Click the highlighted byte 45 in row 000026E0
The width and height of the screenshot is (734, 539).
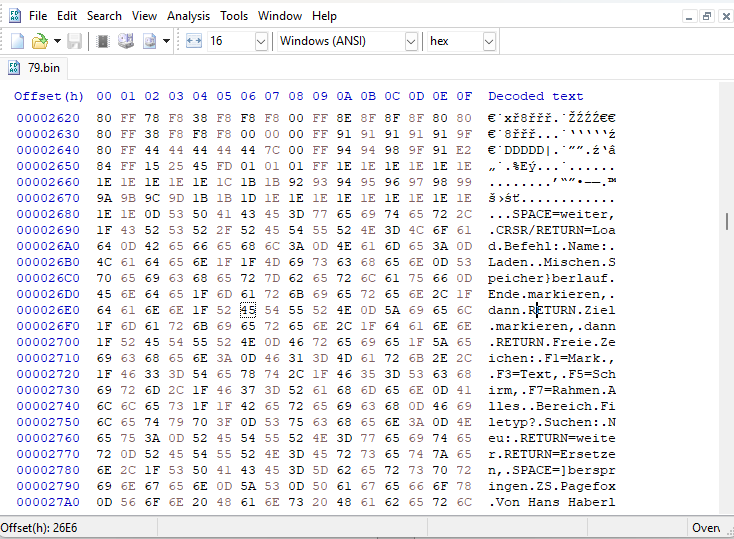click(248, 310)
